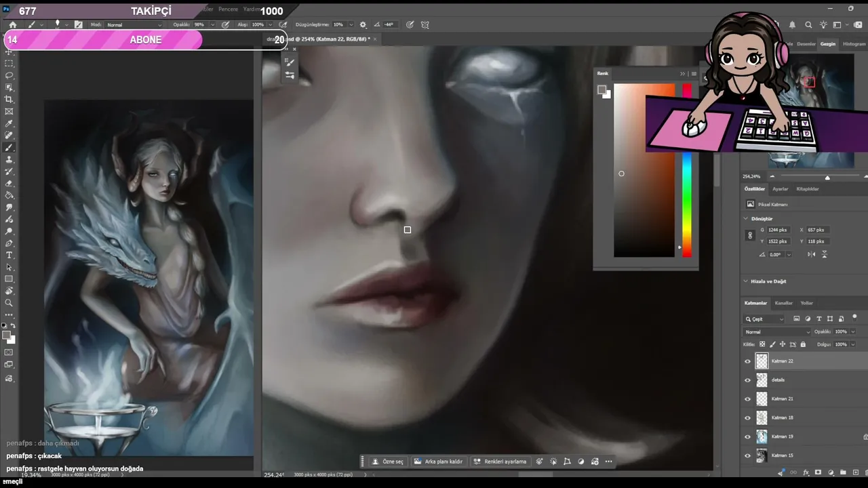Switch to the Histogram tab
This screenshot has height=488, width=868.
[854, 44]
